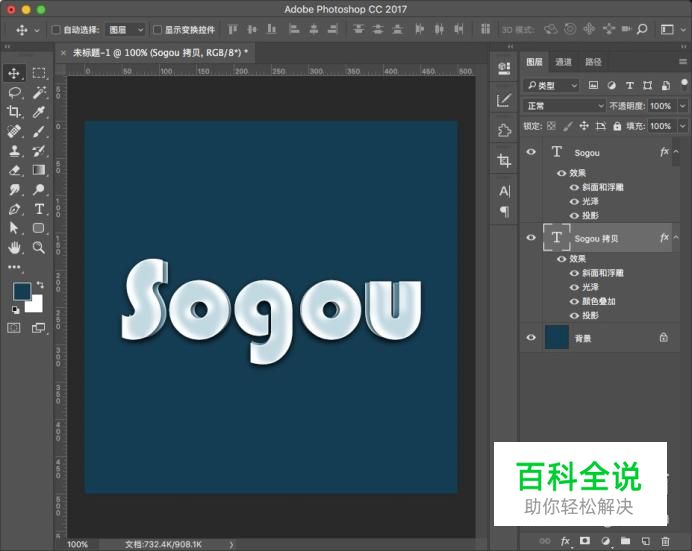Image resolution: width=692 pixels, height=551 pixels.
Task: Delete the selected layer
Action: [666, 541]
